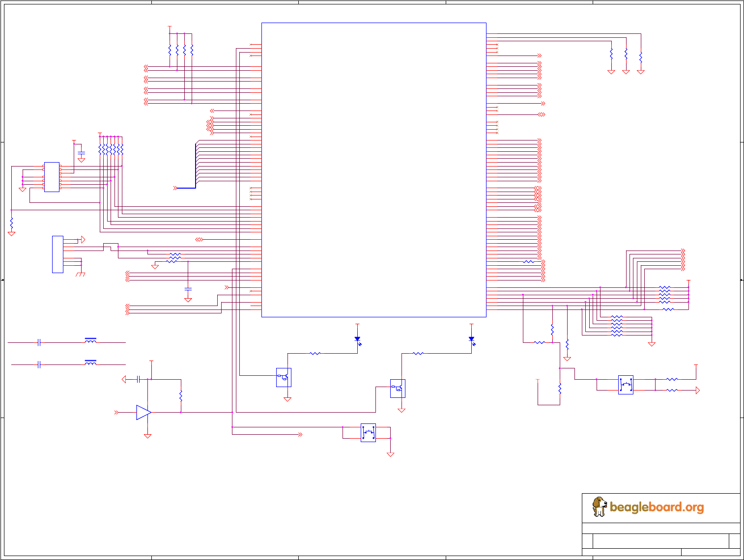
Task: Select the triangular buffer amplifier symbol
Action: (143, 413)
